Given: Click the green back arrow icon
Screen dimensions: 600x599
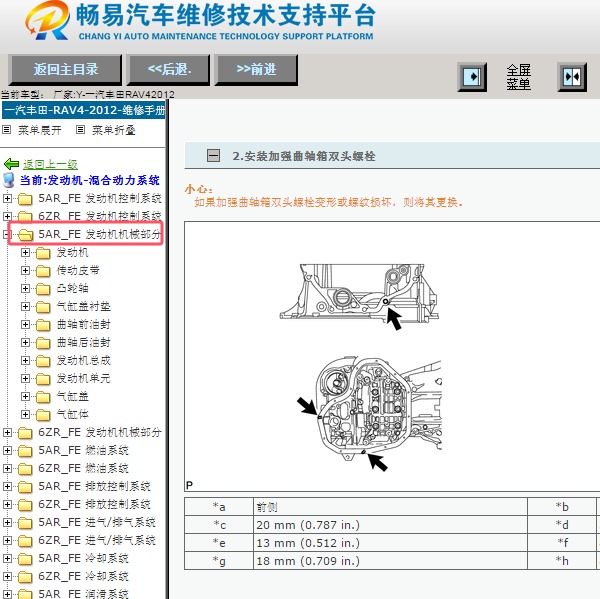Looking at the screenshot, I should (11, 164).
